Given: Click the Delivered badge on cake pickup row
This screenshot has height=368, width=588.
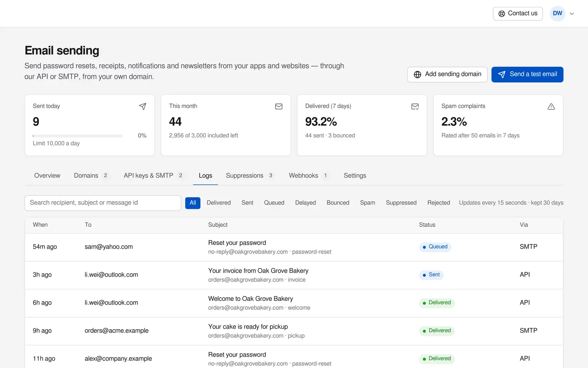Looking at the screenshot, I should click(437, 331).
